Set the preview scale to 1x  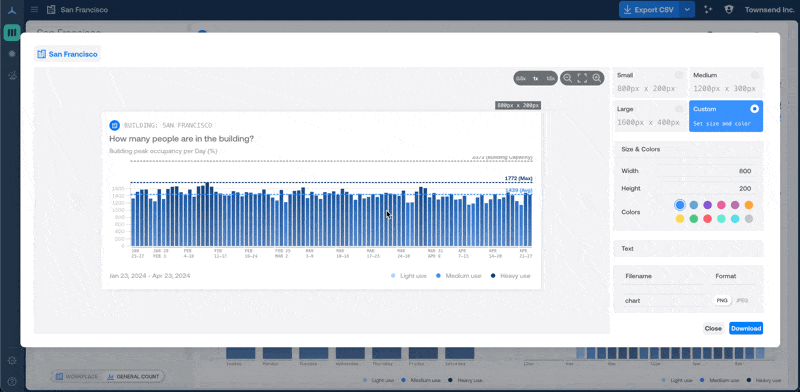coord(535,79)
